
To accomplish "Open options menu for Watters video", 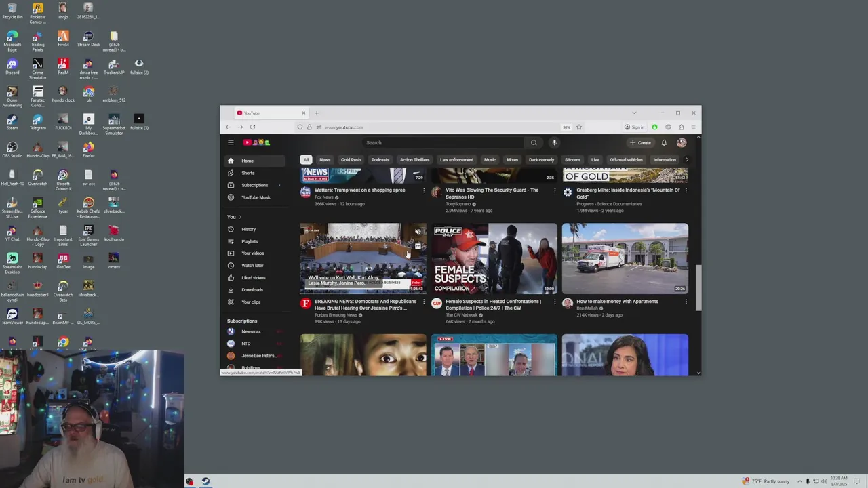I will pyautogui.click(x=424, y=190).
